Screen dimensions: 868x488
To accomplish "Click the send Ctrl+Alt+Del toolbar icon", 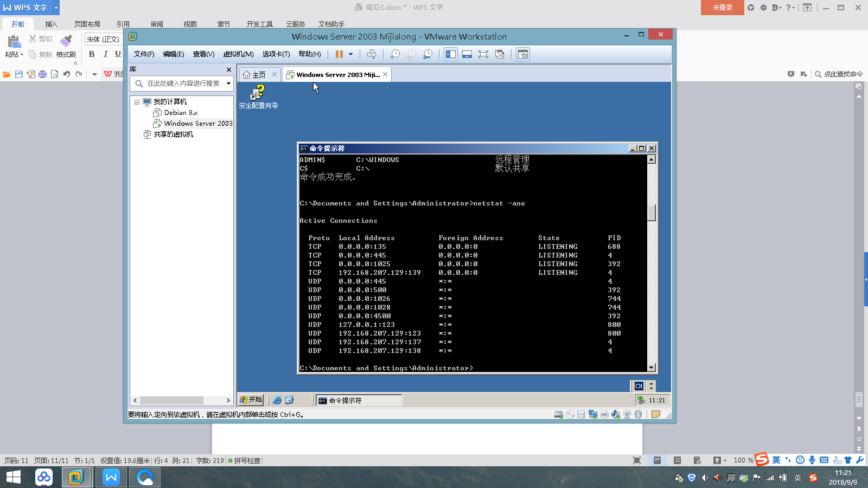I will pyautogui.click(x=372, y=54).
